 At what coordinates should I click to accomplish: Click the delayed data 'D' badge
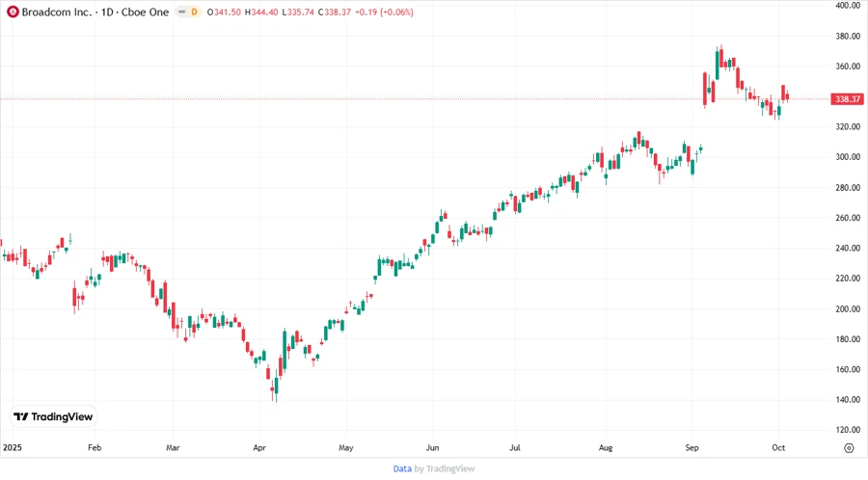[x=194, y=12]
